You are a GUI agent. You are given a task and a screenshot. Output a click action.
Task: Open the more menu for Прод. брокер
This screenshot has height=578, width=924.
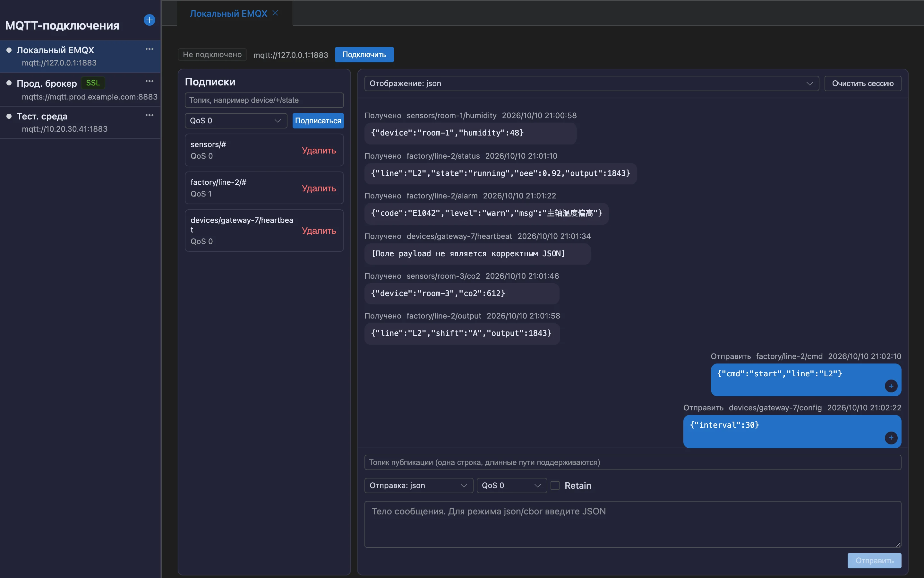tap(149, 81)
